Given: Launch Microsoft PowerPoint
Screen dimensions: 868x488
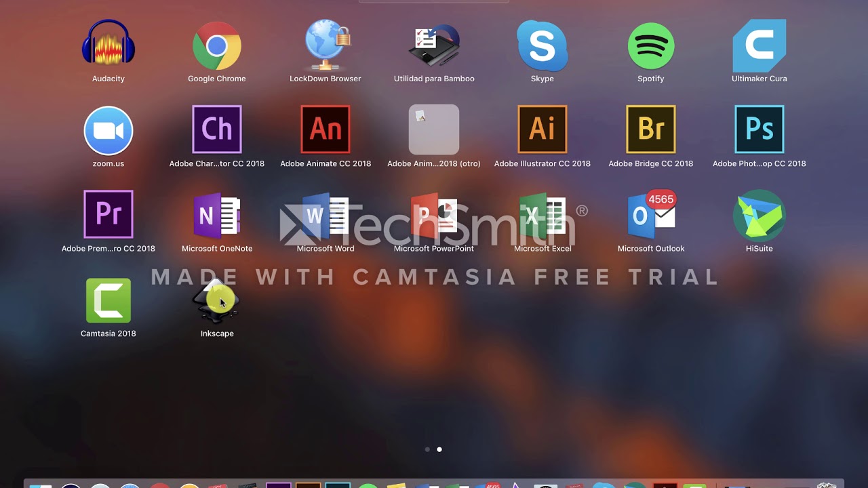Looking at the screenshot, I should tap(434, 216).
